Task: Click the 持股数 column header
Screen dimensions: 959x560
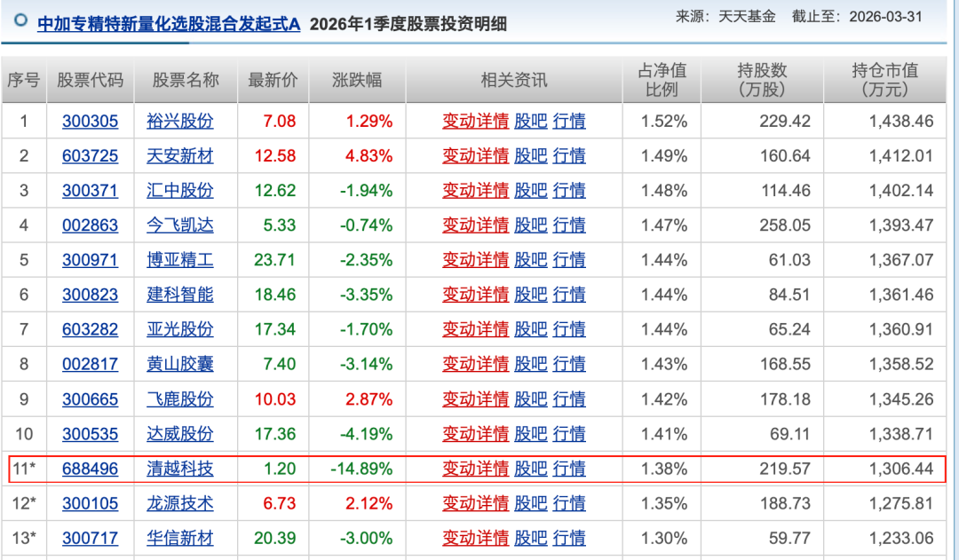Action: pos(762,80)
